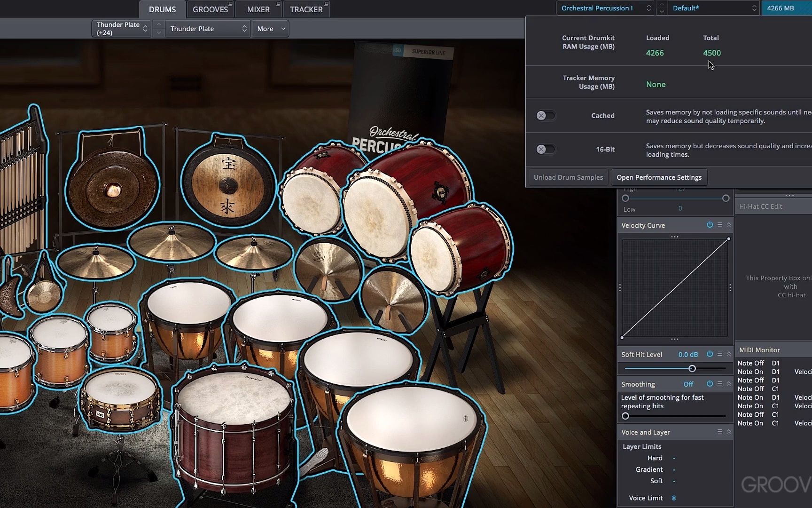Open the Soft Hit Level options menu

tap(719, 354)
